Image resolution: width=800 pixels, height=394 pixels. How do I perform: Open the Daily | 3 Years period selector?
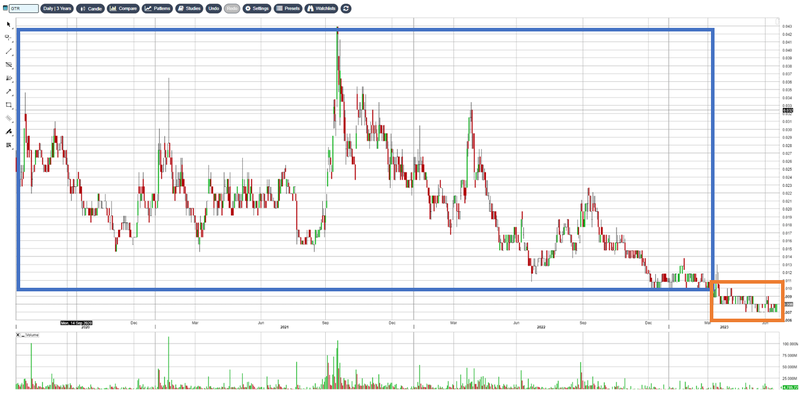pos(57,9)
